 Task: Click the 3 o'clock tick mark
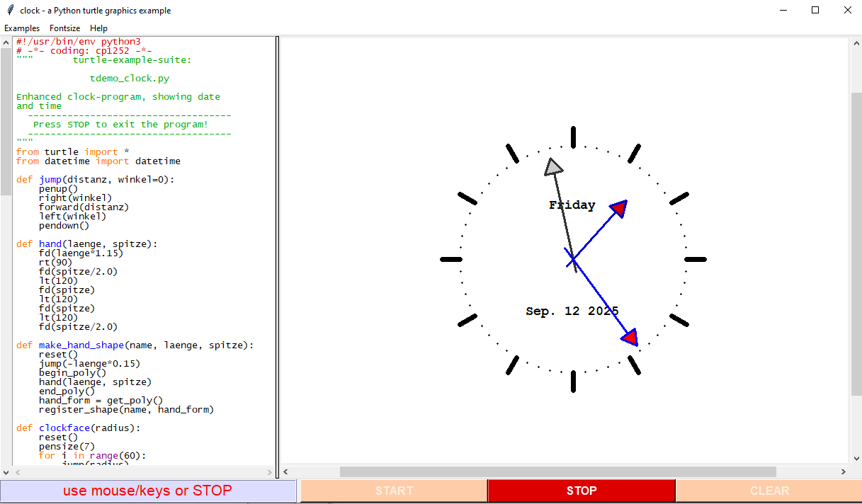(x=696, y=260)
